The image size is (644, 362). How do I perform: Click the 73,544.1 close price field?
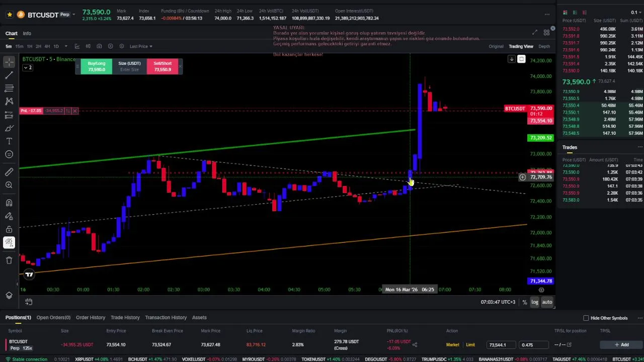pyautogui.click(x=501, y=345)
